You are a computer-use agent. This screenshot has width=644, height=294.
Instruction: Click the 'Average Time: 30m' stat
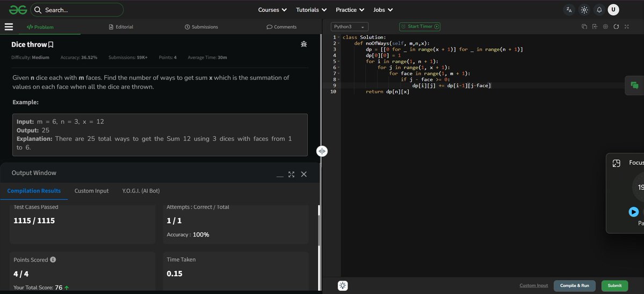(207, 57)
